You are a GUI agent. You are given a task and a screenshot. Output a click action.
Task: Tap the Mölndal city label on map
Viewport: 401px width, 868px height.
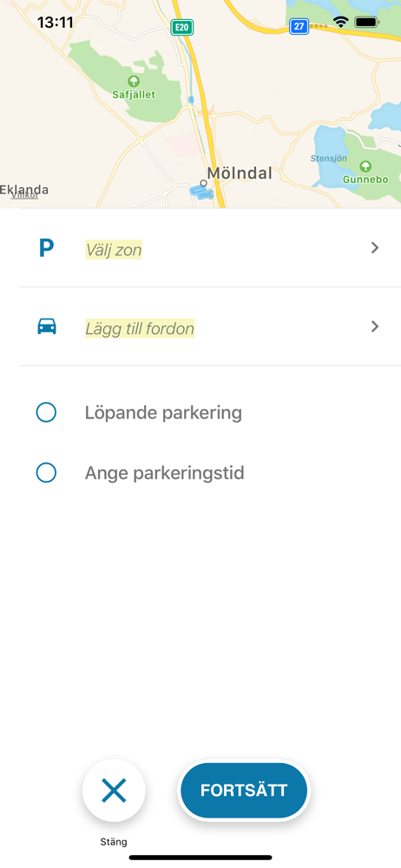240,174
